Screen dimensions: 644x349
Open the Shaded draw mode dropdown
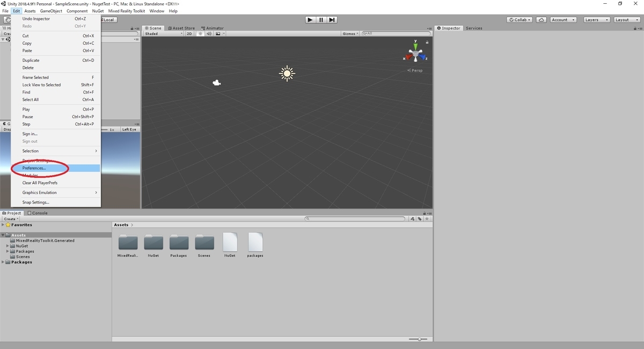tap(164, 33)
